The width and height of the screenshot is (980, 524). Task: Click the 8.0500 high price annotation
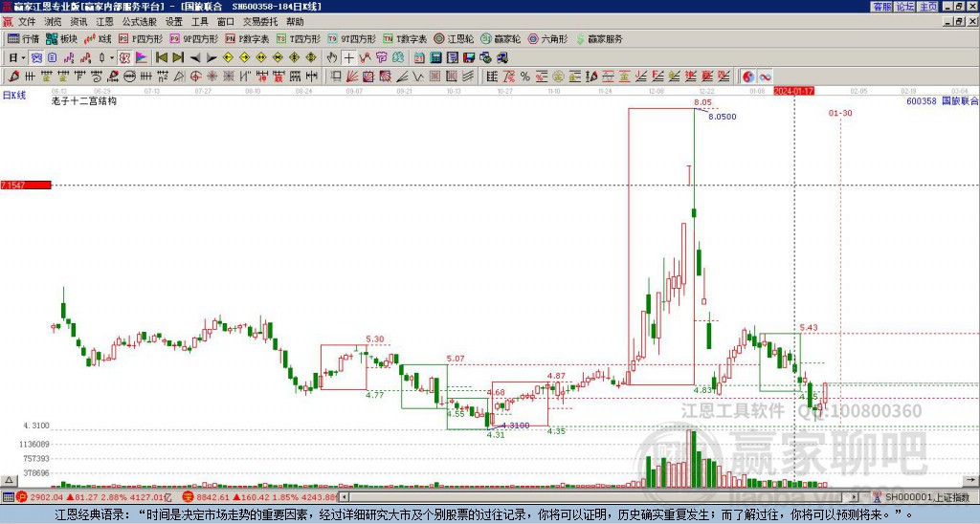pyautogui.click(x=722, y=116)
